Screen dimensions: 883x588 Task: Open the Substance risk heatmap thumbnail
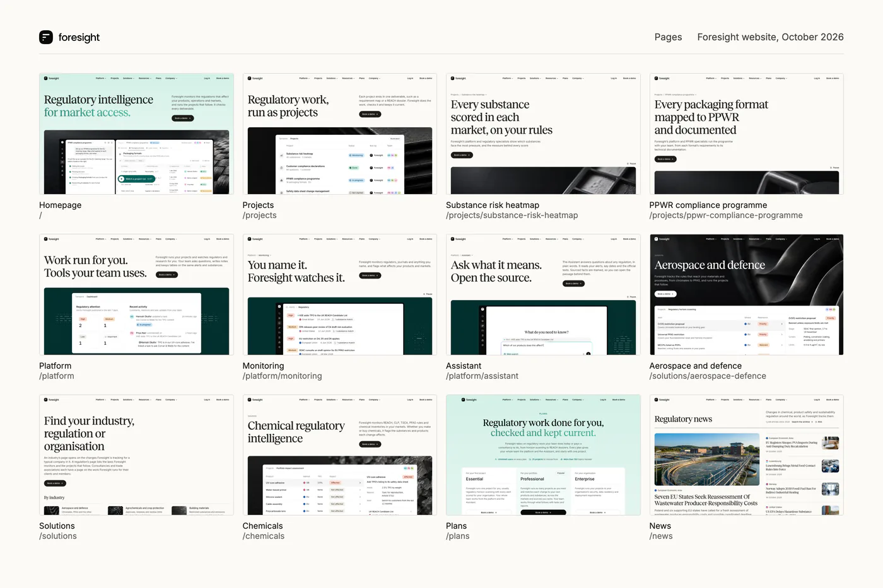click(x=543, y=134)
